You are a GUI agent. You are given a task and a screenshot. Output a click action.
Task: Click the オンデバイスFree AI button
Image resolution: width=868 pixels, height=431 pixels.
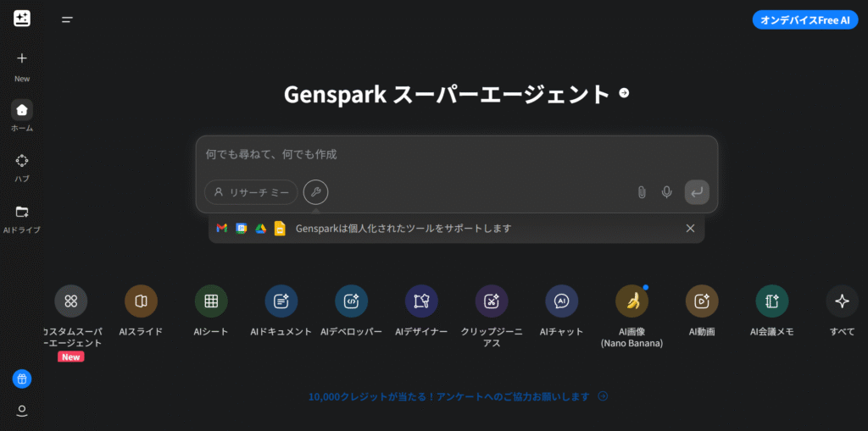(805, 20)
